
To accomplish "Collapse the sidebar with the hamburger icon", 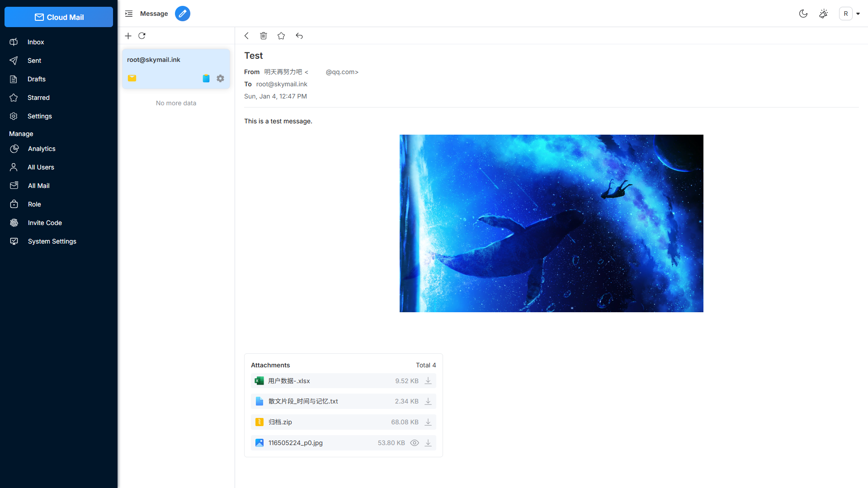I will point(129,14).
